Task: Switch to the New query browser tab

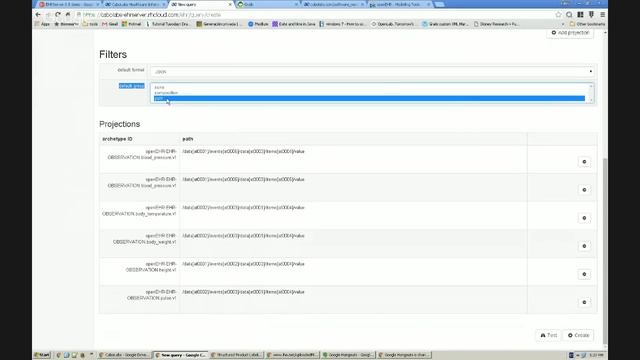Action: coord(200,4)
